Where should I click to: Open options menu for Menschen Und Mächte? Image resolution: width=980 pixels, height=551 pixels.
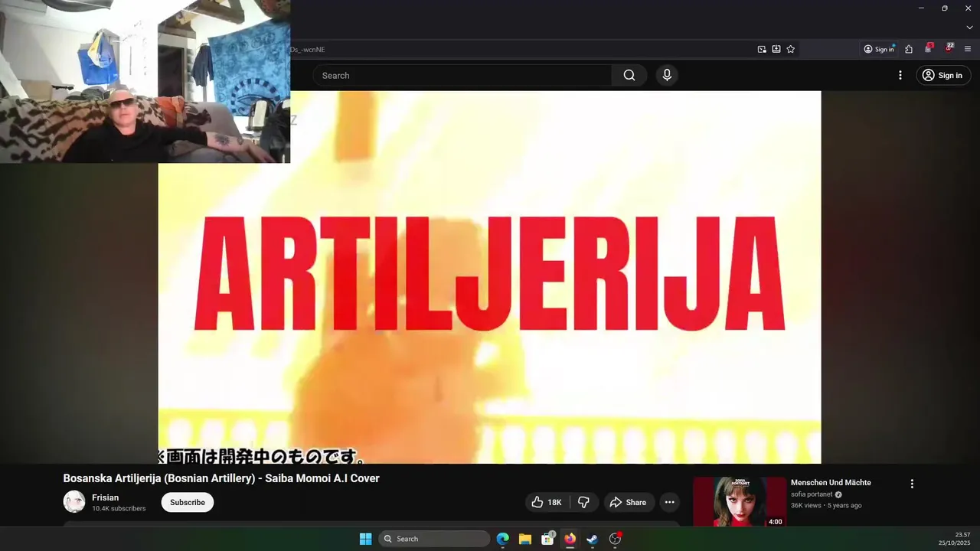[x=912, y=484]
